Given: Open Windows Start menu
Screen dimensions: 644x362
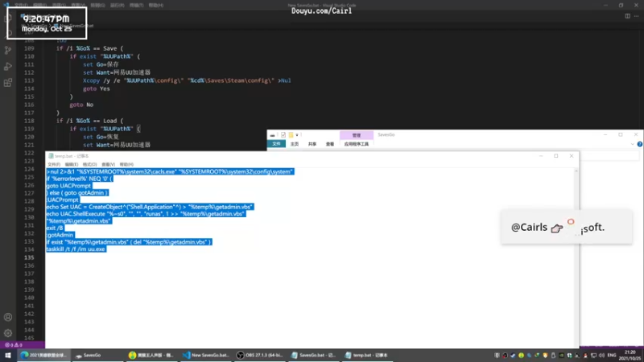Looking at the screenshot, I should (x=8, y=355).
